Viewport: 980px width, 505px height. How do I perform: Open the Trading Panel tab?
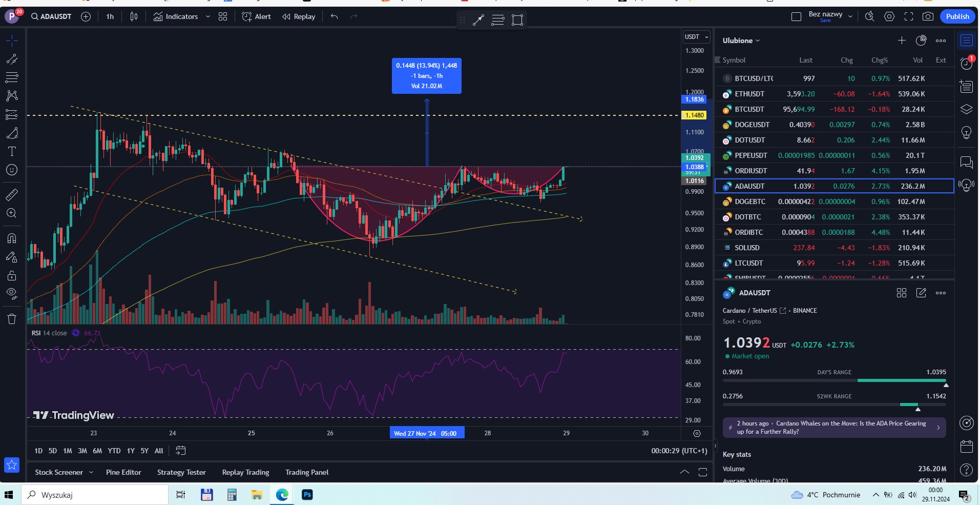pos(307,472)
